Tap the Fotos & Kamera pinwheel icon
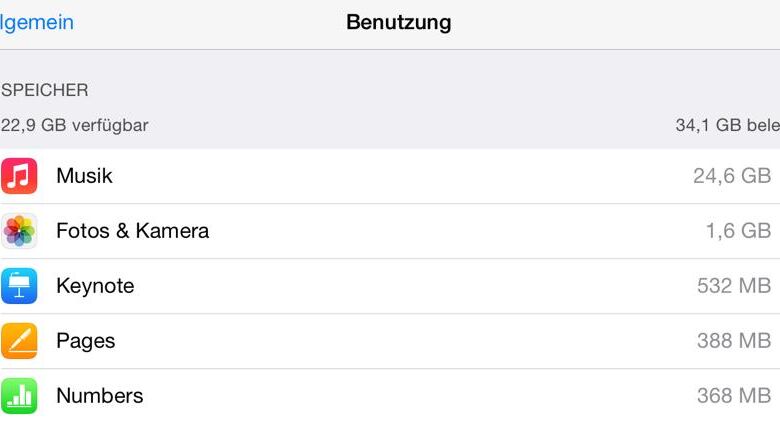Viewport: 780px width, 422px height. point(19,231)
